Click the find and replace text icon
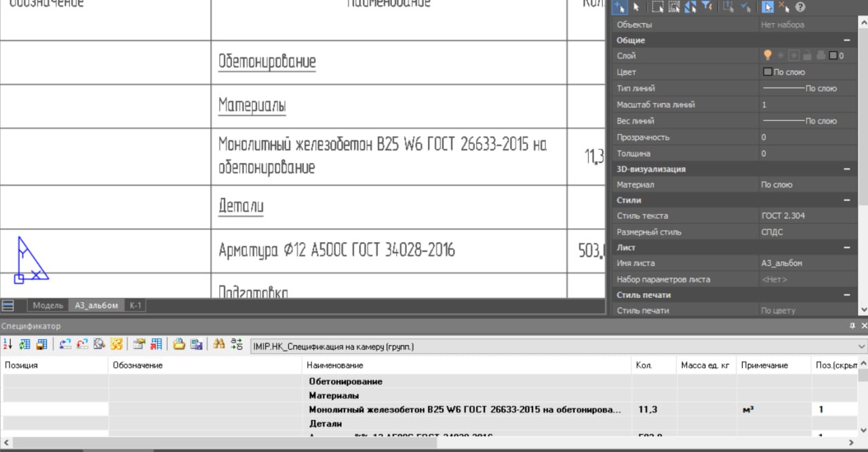 (237, 344)
